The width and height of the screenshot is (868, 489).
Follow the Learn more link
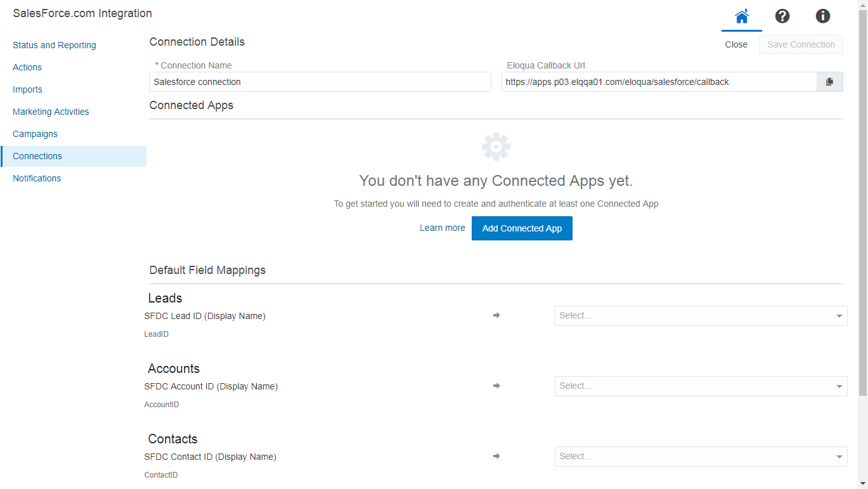(x=442, y=228)
